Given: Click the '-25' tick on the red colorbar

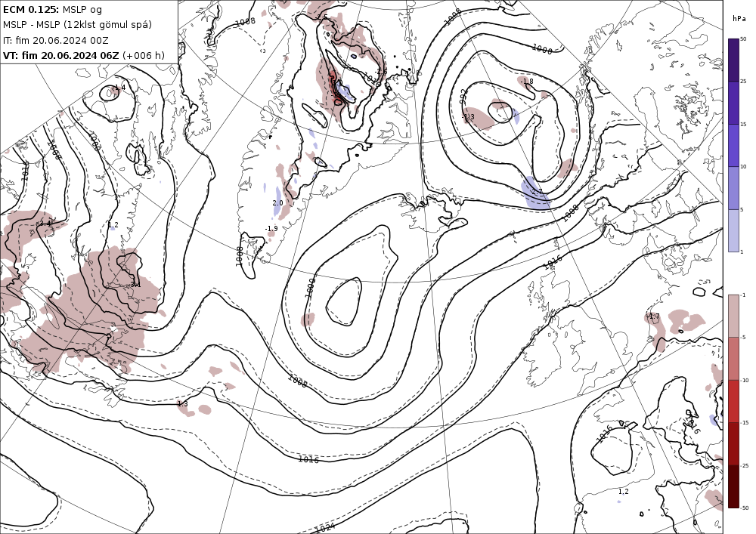Looking at the screenshot, I should pos(745,465).
